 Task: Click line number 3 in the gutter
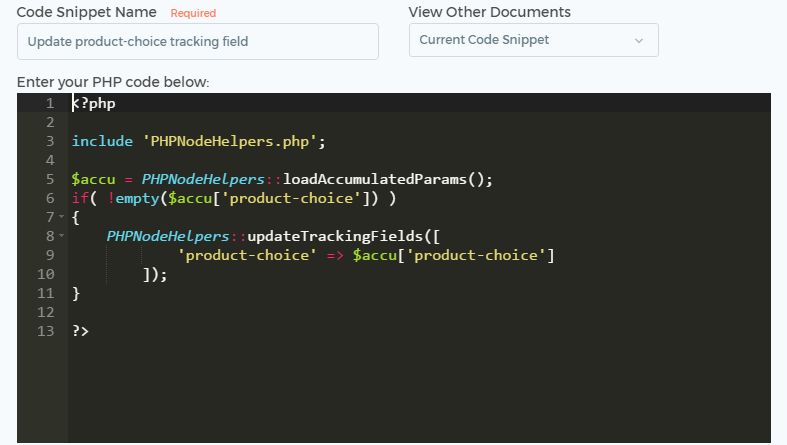pyautogui.click(x=50, y=141)
